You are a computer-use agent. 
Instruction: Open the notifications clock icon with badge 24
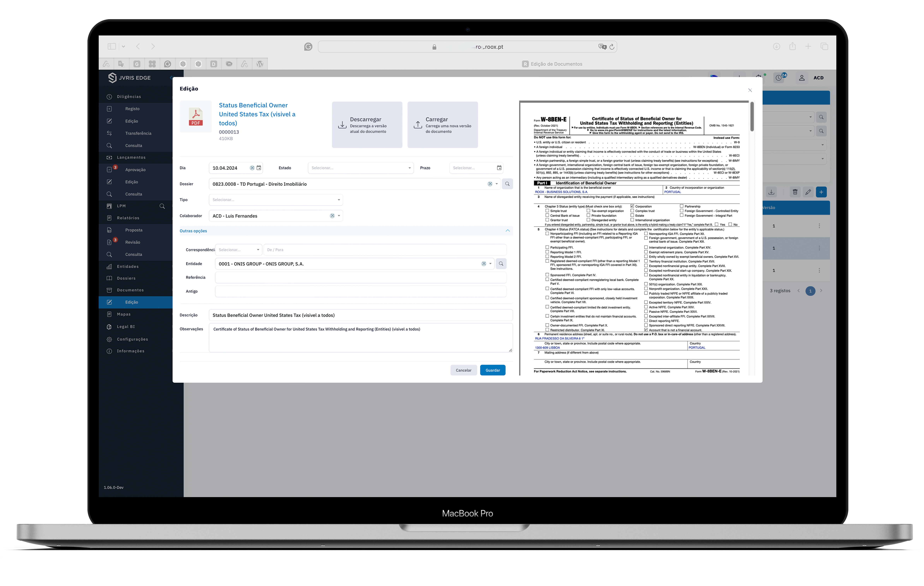[x=779, y=78]
